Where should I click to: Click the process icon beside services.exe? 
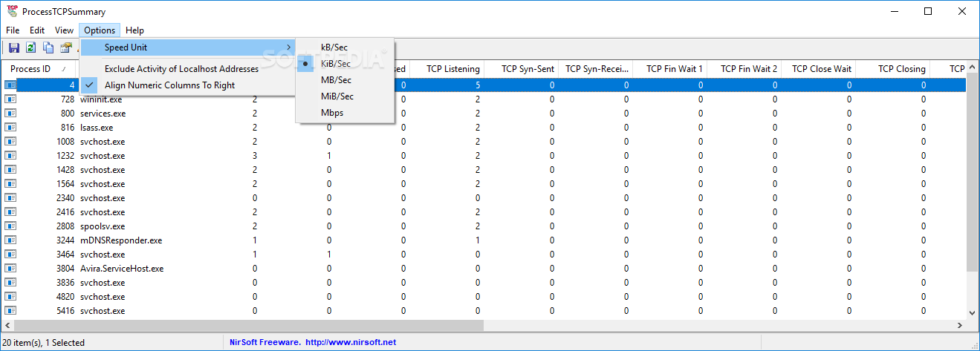click(x=10, y=114)
